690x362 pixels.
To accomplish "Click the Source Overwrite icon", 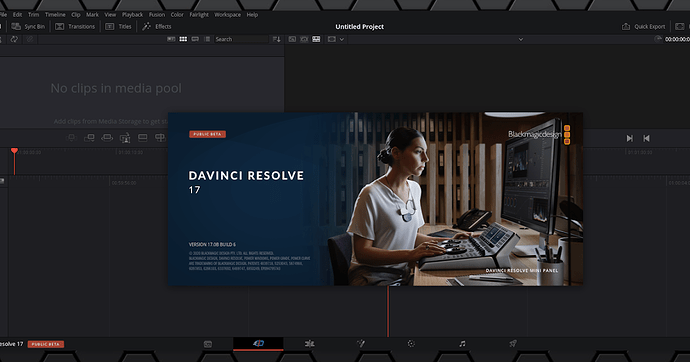I will click(x=160, y=138).
